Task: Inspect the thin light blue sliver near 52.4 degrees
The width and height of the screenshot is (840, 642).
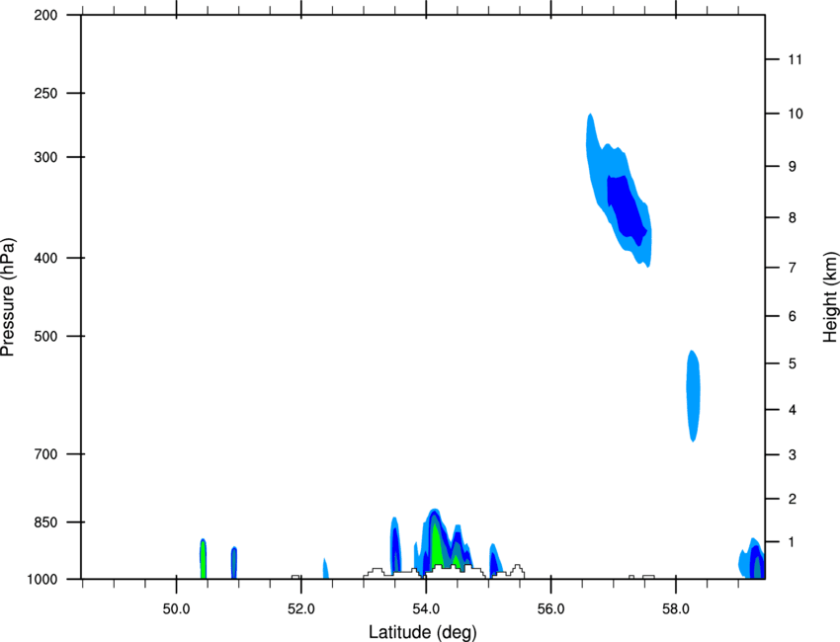Action: (326, 568)
